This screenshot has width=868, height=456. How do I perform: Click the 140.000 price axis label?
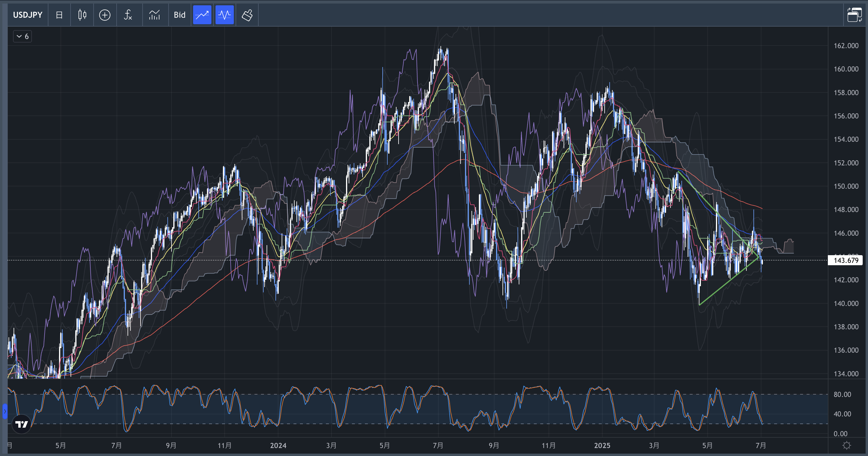(846, 303)
